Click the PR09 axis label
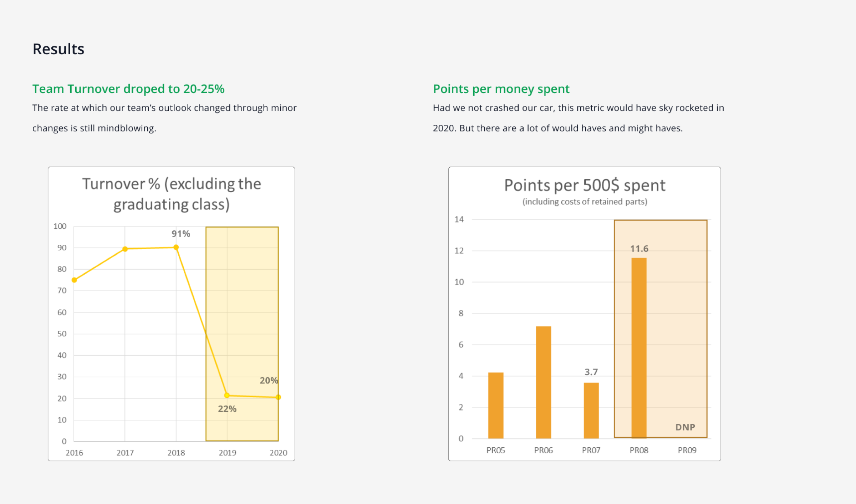856x504 pixels. point(687,450)
